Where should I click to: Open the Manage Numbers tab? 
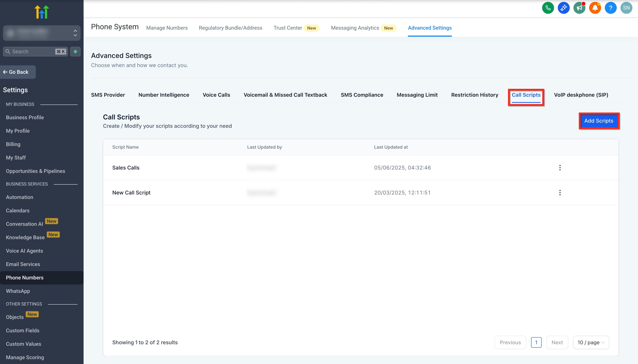click(167, 28)
